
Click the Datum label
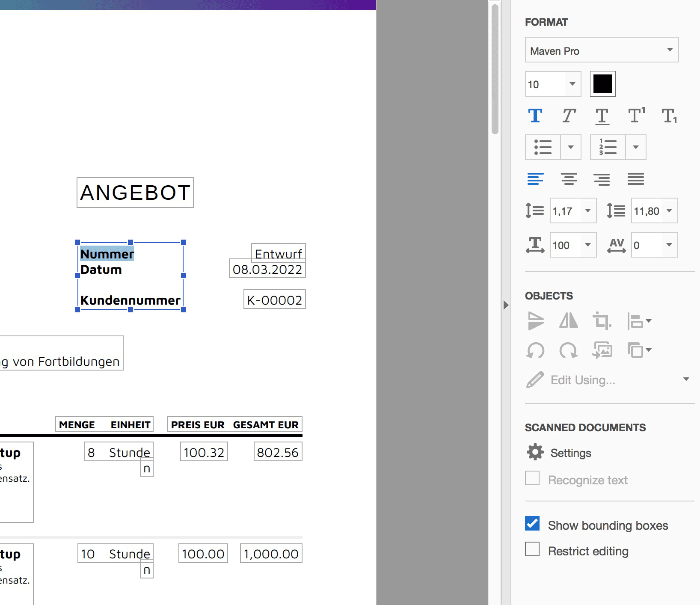pyautogui.click(x=101, y=270)
